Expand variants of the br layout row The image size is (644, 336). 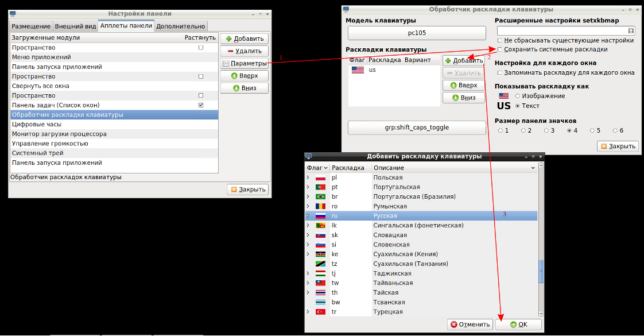(x=308, y=197)
